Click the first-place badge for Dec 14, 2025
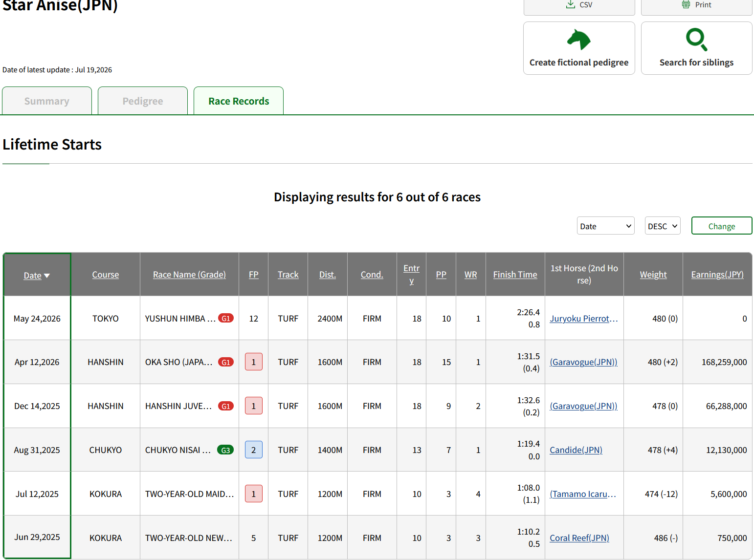 coord(253,406)
